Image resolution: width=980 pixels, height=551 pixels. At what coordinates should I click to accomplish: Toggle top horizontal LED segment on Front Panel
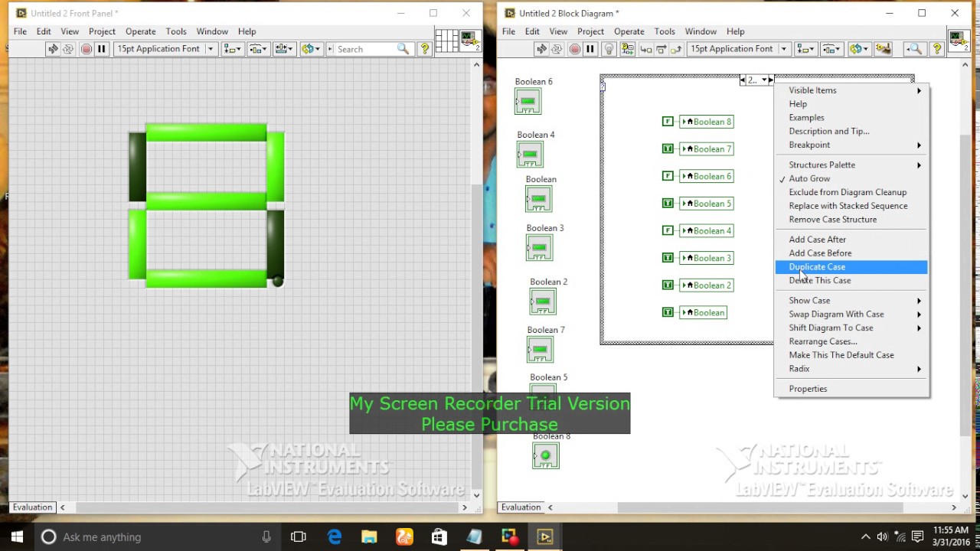coord(206,132)
